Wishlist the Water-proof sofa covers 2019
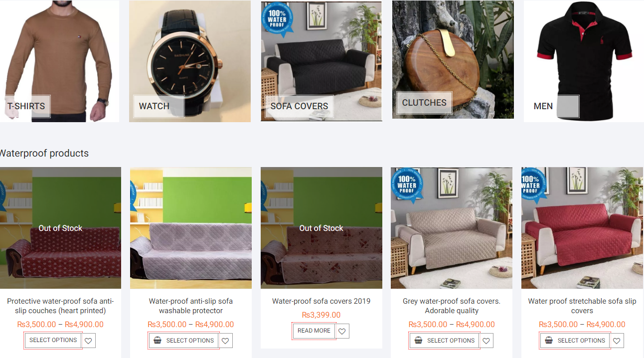The height and width of the screenshot is (358, 644). [x=342, y=331]
